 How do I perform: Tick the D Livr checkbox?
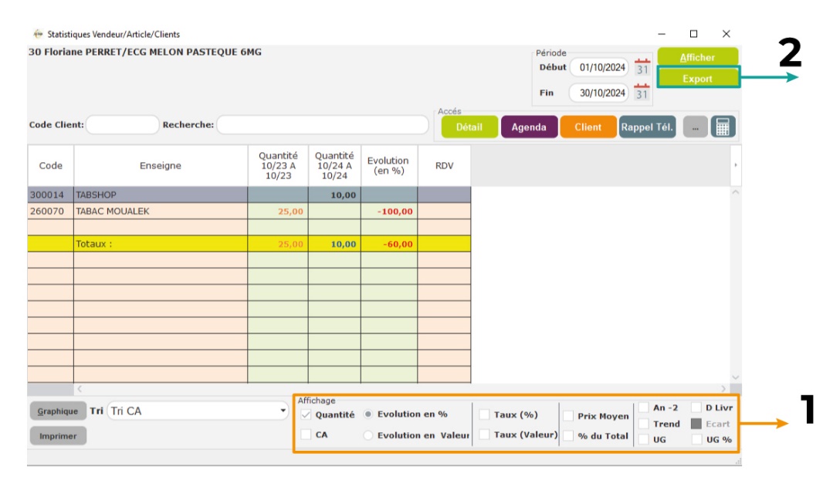[x=696, y=408]
